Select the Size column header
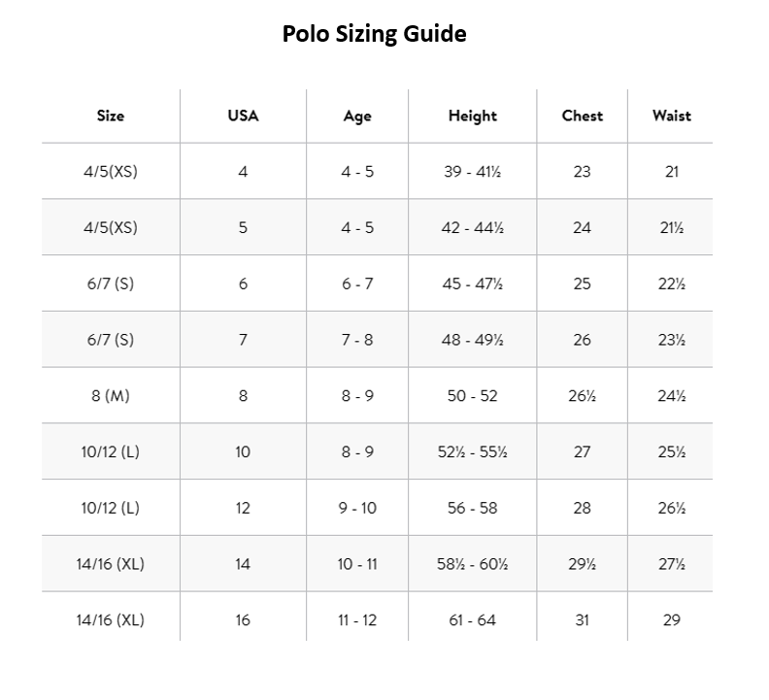 [x=111, y=116]
